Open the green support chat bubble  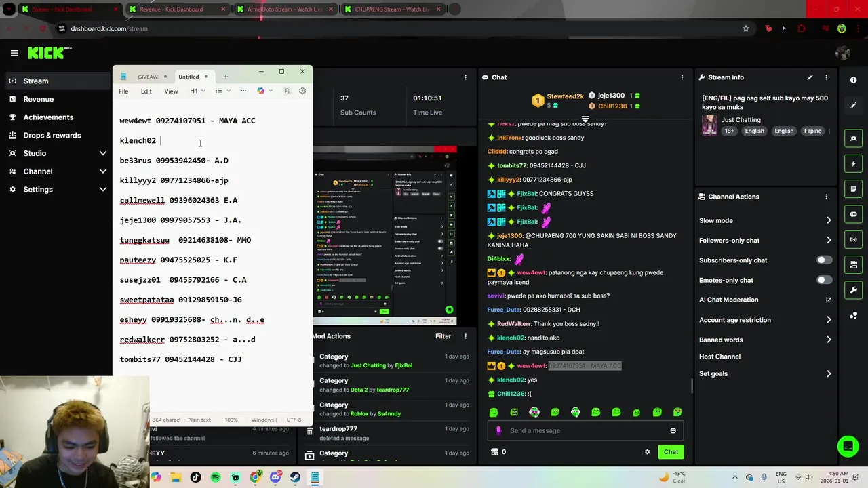click(x=848, y=446)
